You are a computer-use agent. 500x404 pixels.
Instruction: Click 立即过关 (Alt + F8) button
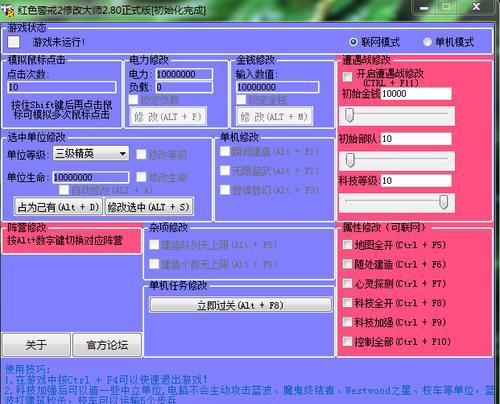click(x=241, y=305)
